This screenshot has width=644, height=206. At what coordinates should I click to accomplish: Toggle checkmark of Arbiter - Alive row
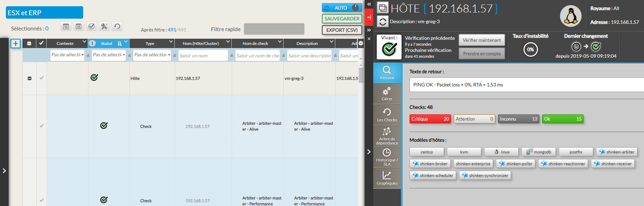click(41, 126)
